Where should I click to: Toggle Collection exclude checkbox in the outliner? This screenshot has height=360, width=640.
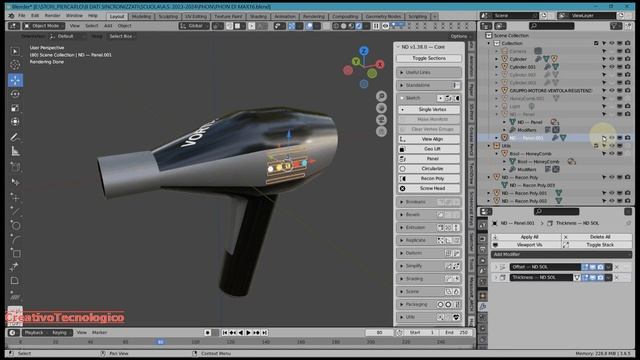tap(596, 43)
